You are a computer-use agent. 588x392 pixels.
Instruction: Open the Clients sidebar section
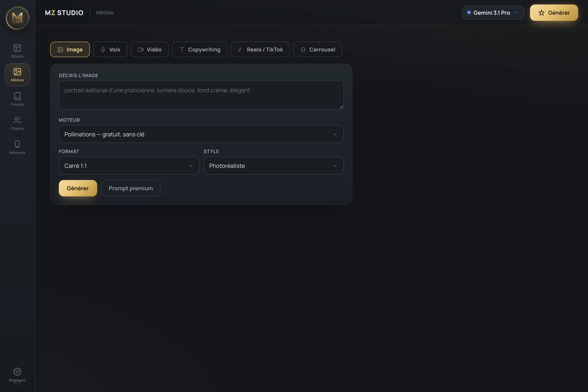tap(17, 123)
